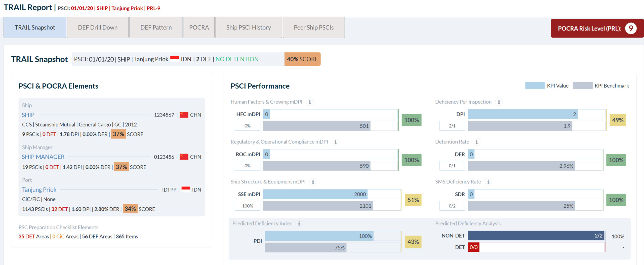This screenshot has width=644, height=265.
Task: Open the SMS Deficiency Rate info icon
Action: click(x=488, y=182)
